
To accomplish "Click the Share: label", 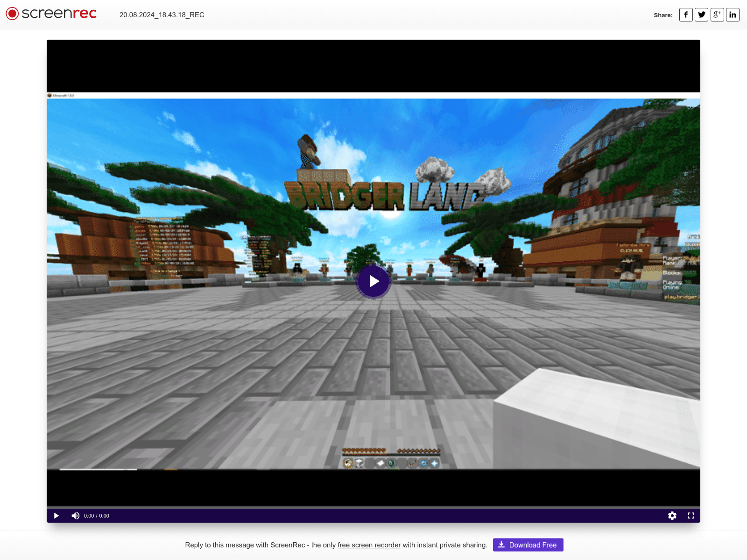I will point(663,15).
